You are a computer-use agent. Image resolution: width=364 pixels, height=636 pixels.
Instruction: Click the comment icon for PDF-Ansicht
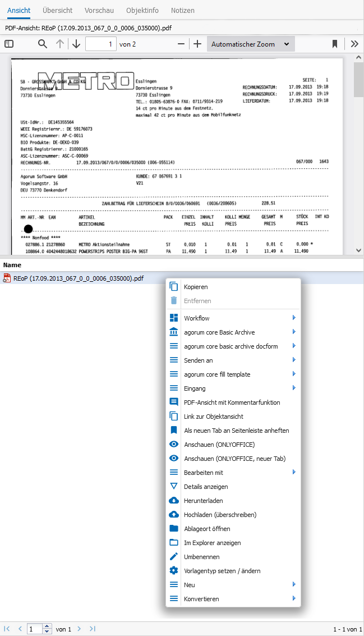(x=174, y=402)
